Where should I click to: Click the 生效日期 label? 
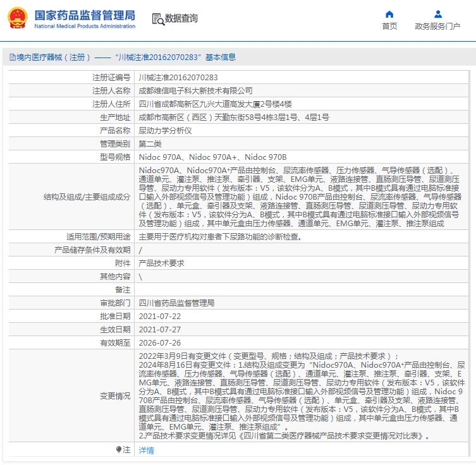click(115, 330)
